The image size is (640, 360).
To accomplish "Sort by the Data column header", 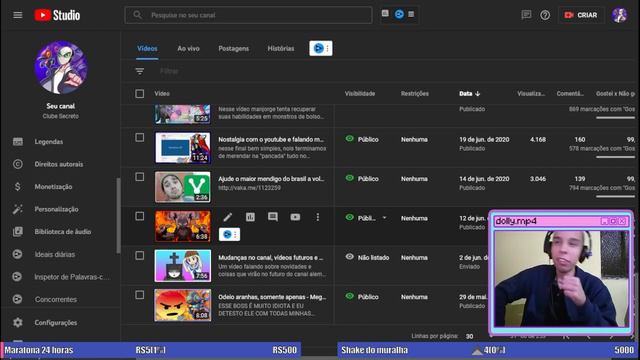I will (x=469, y=93).
